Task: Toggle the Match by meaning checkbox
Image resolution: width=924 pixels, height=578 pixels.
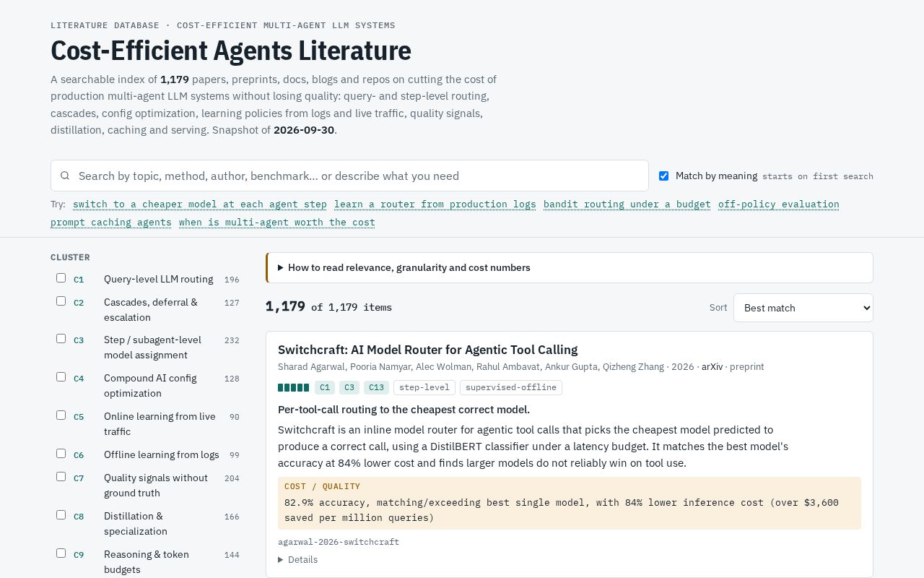Action: pos(663,176)
